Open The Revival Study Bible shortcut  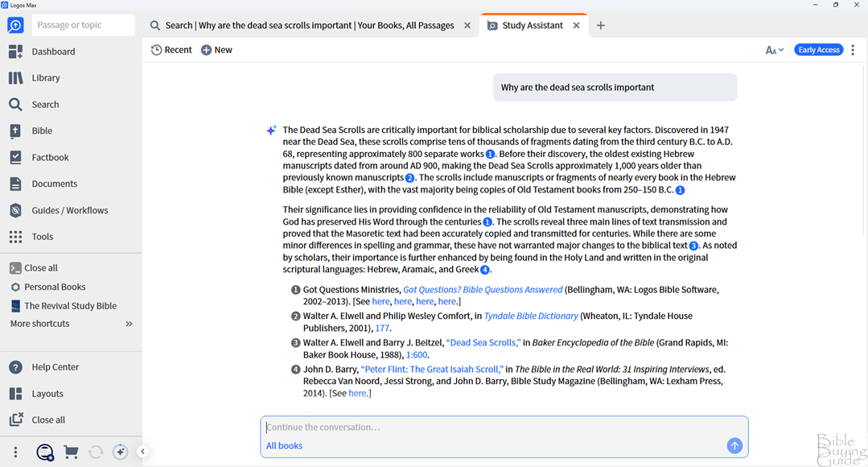pos(70,306)
